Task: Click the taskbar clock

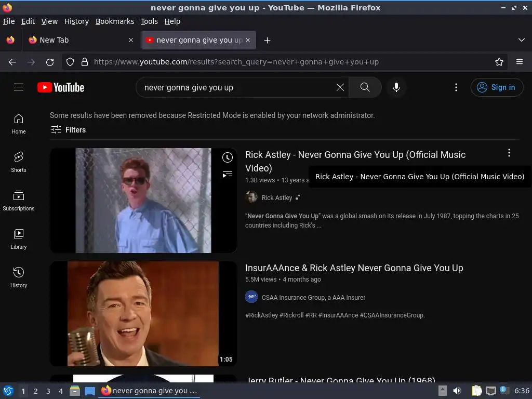Action: click(522, 391)
